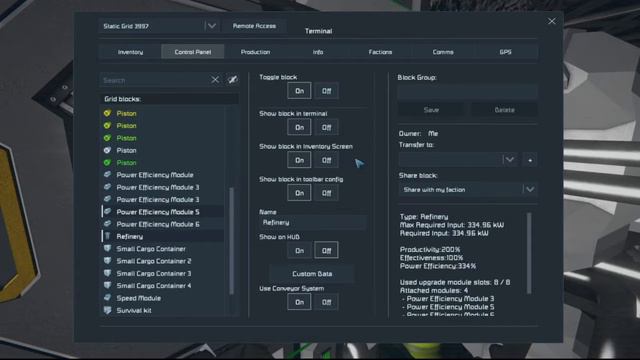Viewport: 640px width, 360px height.
Task: Click the Block Group text field
Action: click(x=468, y=92)
